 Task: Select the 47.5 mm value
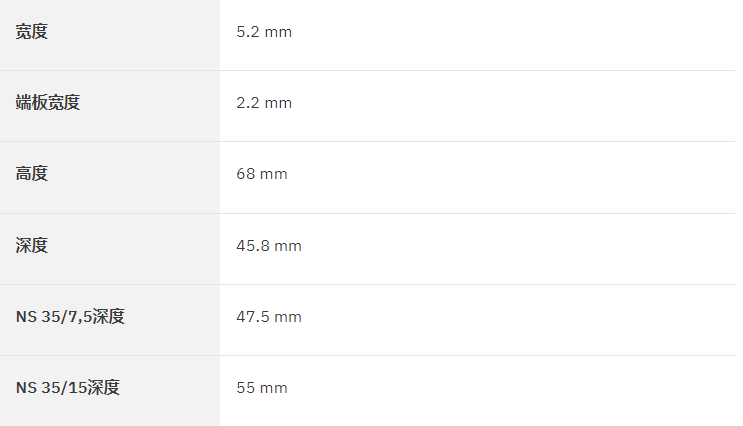[269, 317]
